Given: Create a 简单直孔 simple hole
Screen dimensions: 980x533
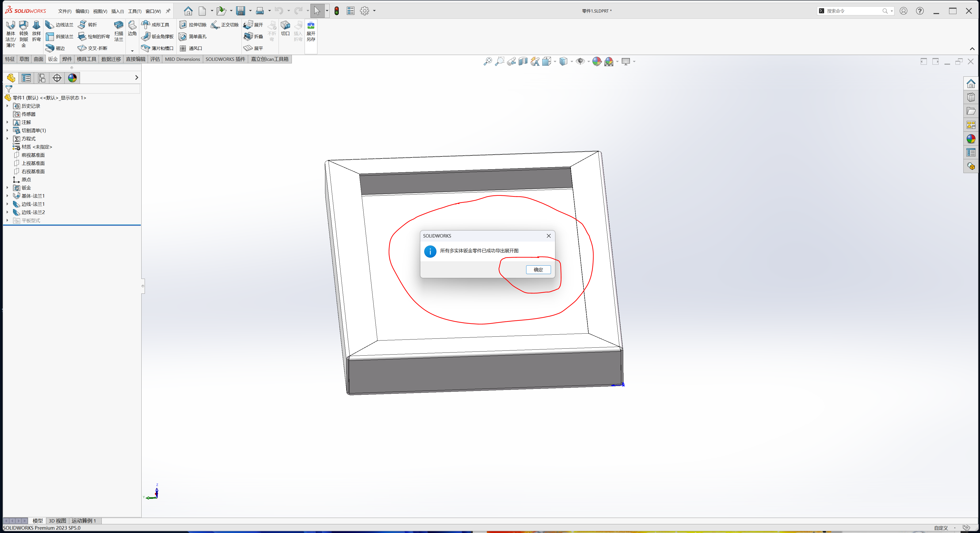Looking at the screenshot, I should [193, 37].
